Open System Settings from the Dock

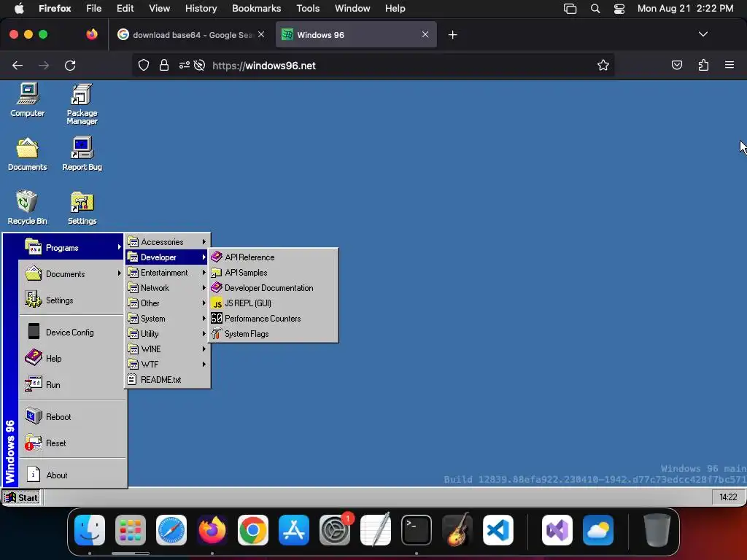click(334, 530)
